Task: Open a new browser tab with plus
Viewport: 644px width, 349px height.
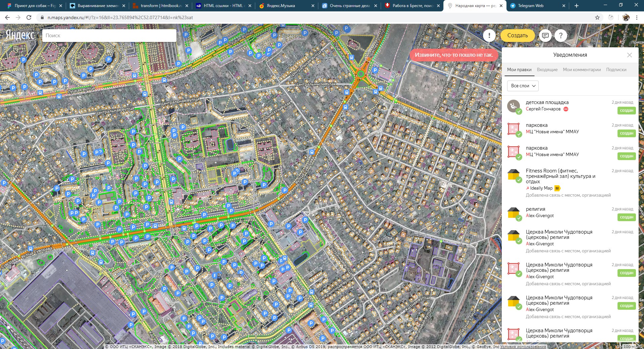Action: 577,6
